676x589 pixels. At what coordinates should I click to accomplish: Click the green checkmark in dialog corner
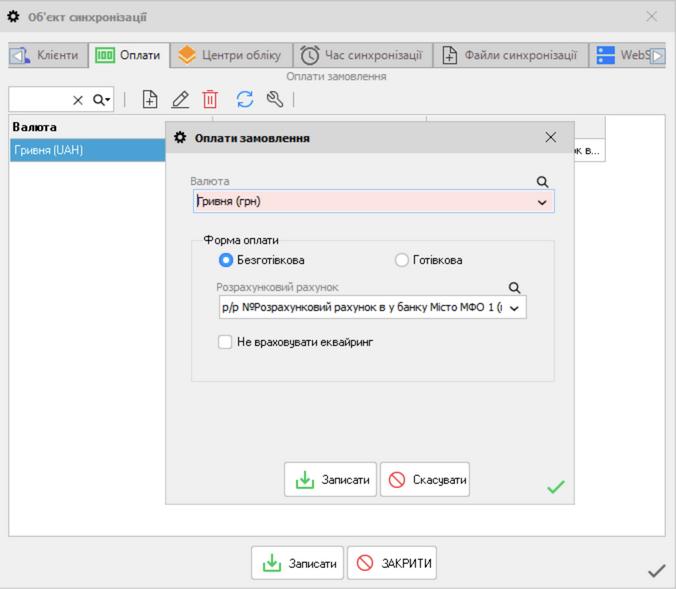pyautogui.click(x=555, y=487)
